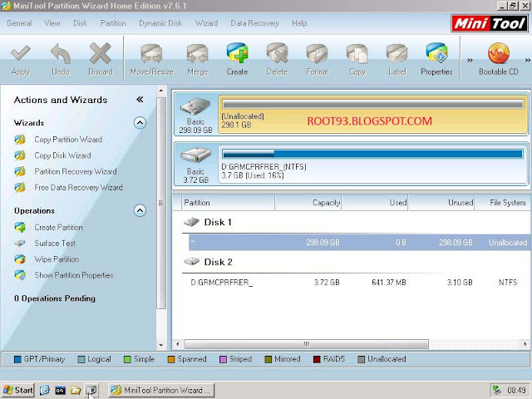Collapse the Operations section

tap(140, 210)
